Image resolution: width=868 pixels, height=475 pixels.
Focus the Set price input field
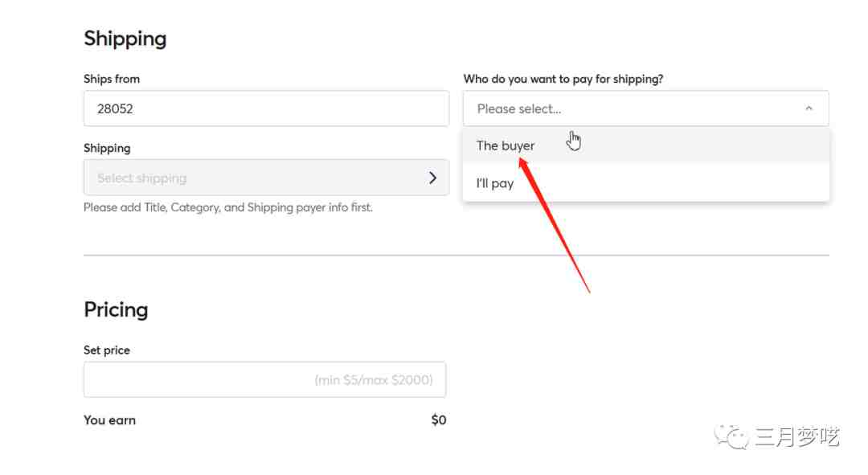coord(264,380)
